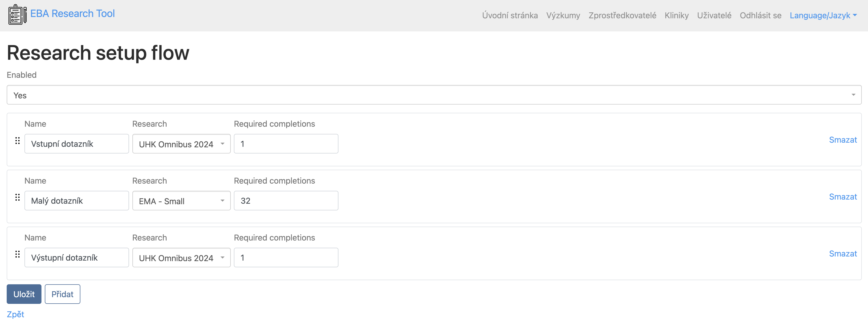Click Odhlásit se to log out
This screenshot has height=326, width=868.
click(x=760, y=15)
